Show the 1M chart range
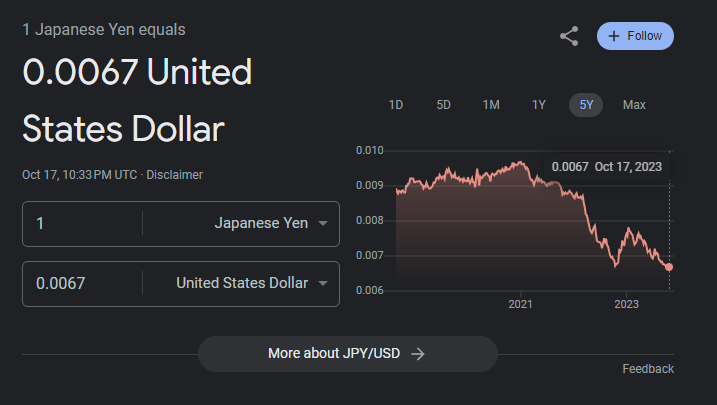This screenshot has width=717, height=405. click(491, 105)
